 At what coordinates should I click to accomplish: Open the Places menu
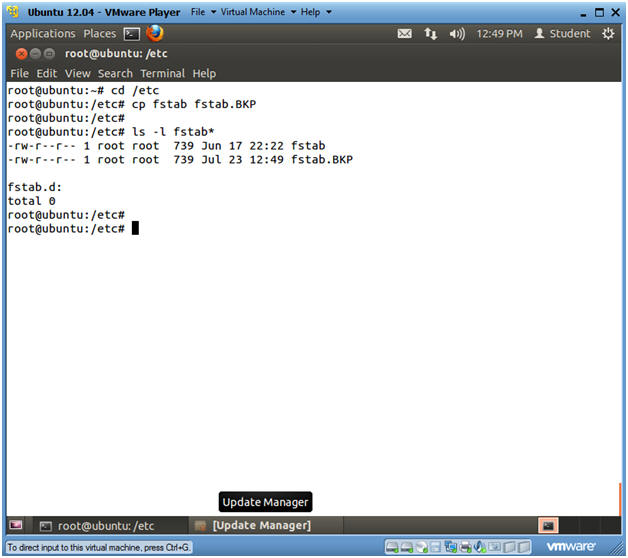pos(100,34)
